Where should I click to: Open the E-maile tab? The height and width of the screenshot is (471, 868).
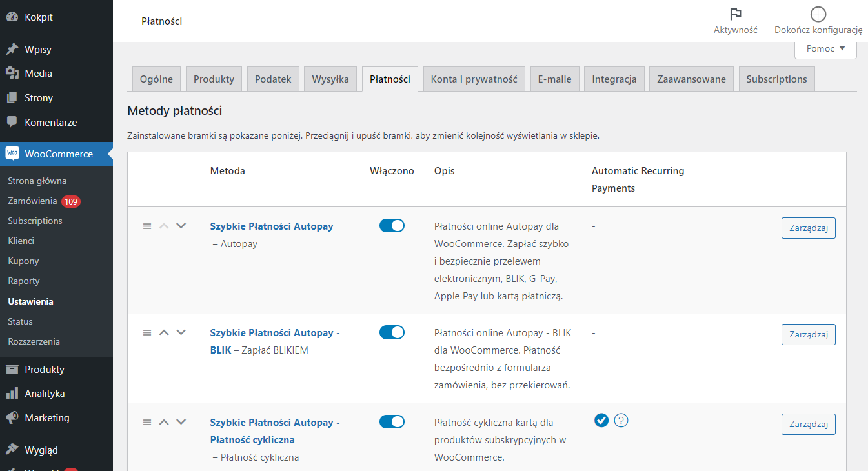[555, 79]
